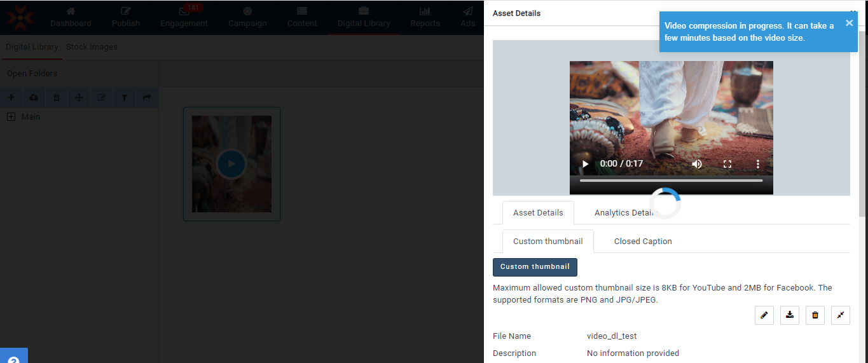868x363 pixels.
Task: Click the compress arrows icon button
Action: 840,315
